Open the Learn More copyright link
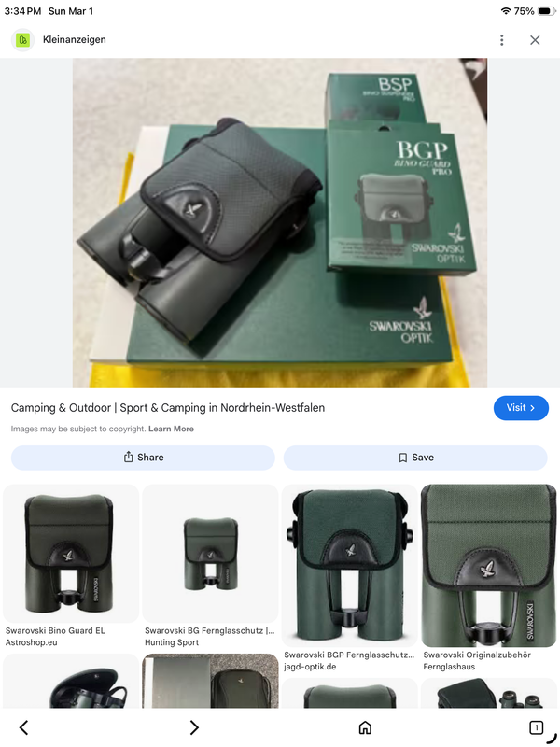The height and width of the screenshot is (747, 560). pos(171,429)
